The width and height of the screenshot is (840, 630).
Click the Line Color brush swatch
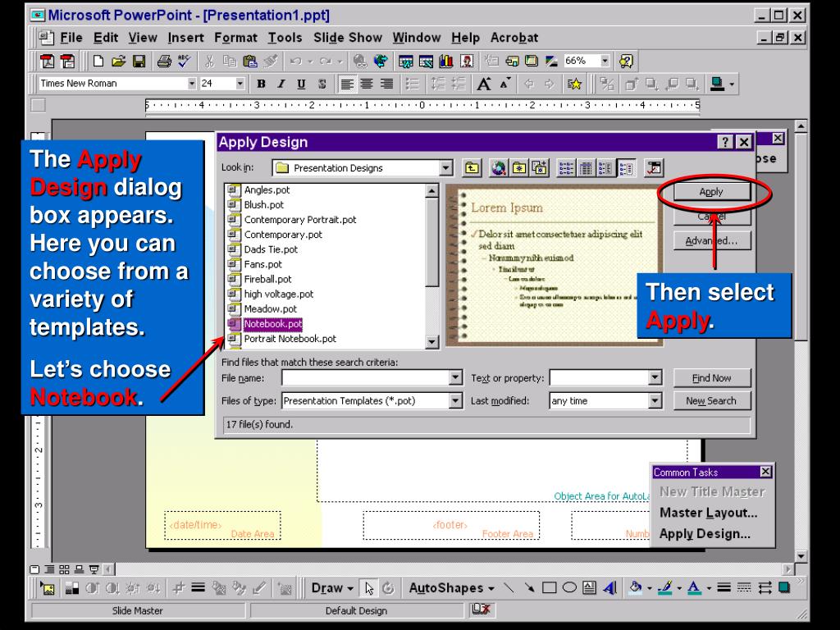[665, 588]
